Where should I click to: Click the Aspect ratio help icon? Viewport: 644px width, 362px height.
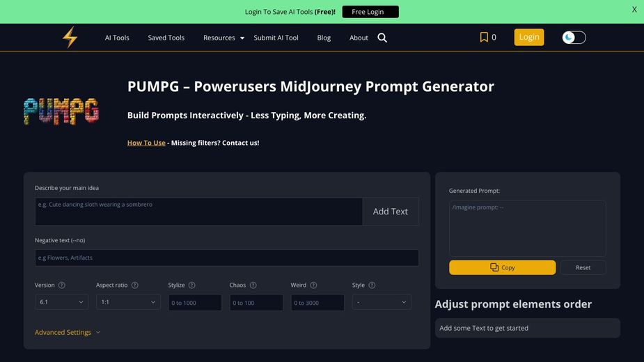135,285
